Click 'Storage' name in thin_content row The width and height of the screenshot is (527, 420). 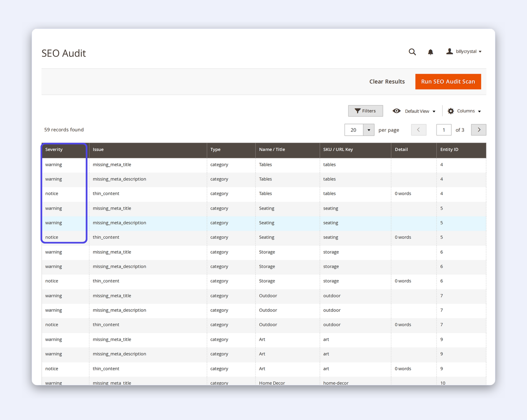point(267,281)
